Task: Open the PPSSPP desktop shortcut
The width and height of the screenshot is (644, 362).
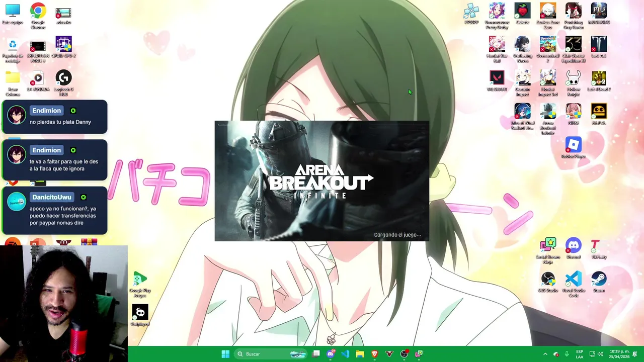Action: tap(471, 14)
